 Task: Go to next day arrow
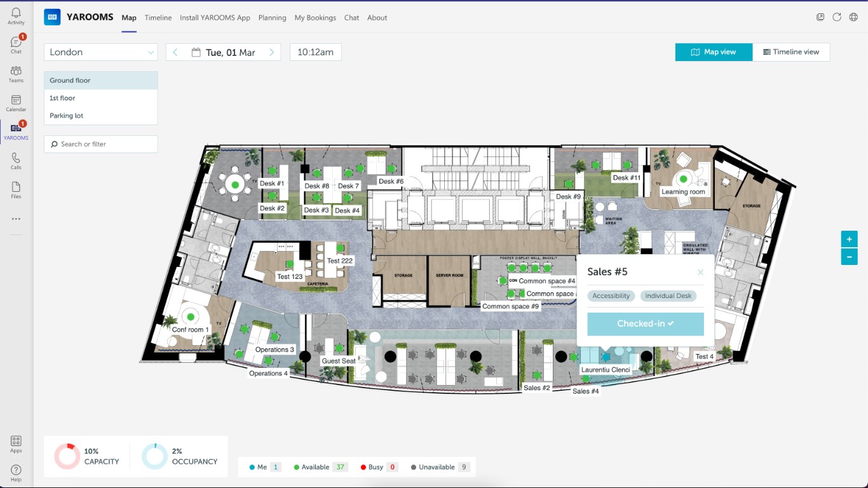point(272,52)
